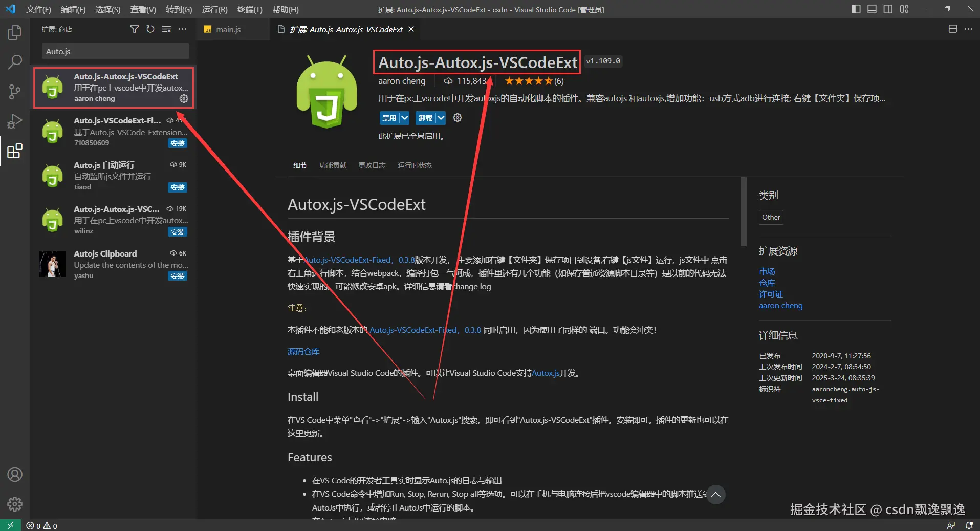Open the Accounts menu icon
The width and height of the screenshot is (980, 531).
click(15, 475)
